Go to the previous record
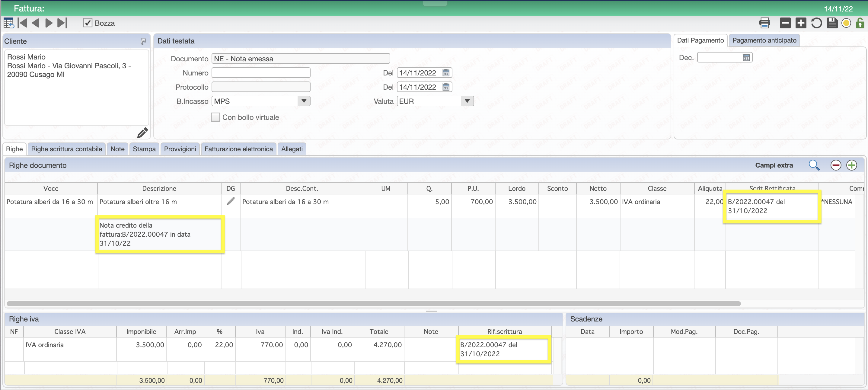Viewport: 868px width, 390px height. pos(35,23)
